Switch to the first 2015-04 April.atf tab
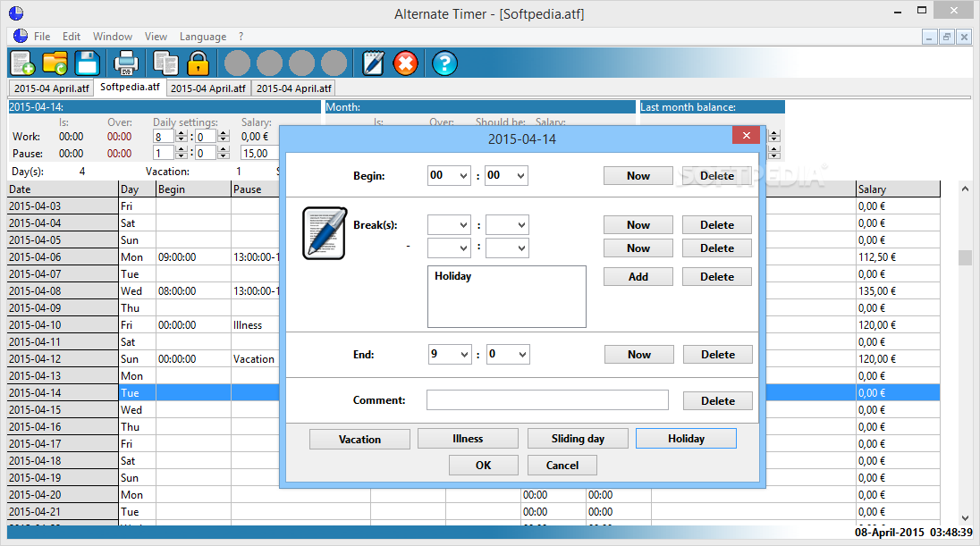Image resolution: width=980 pixels, height=546 pixels. click(x=51, y=88)
